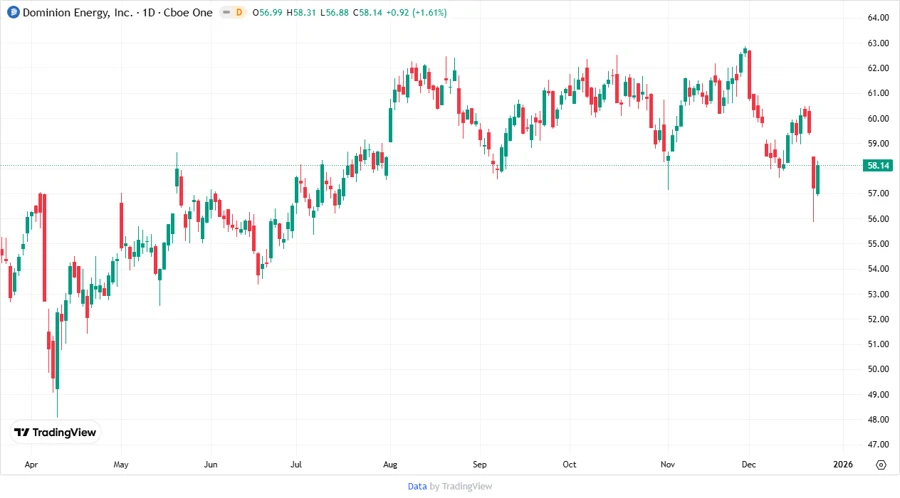Click the Jun label on time axis
This screenshot has height=498, width=900.
pyautogui.click(x=211, y=464)
